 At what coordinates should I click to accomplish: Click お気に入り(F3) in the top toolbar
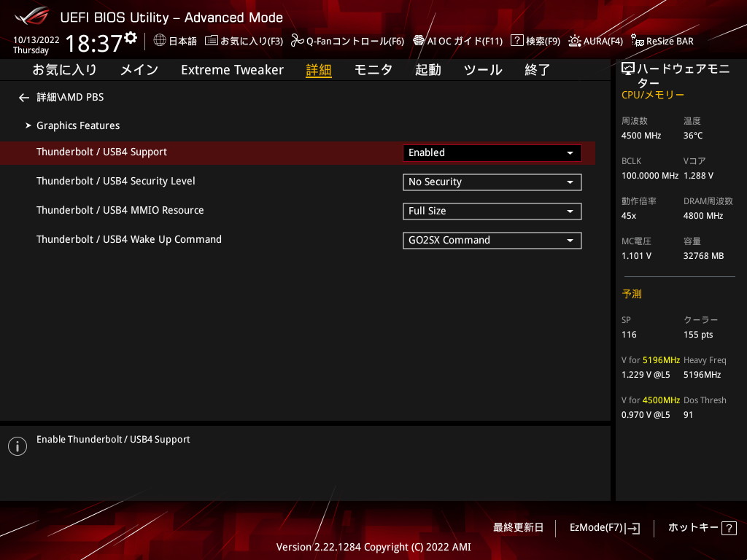tap(252, 41)
